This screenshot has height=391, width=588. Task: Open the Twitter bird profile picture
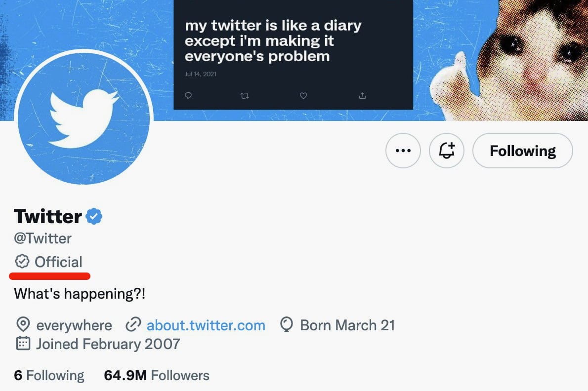click(x=84, y=118)
